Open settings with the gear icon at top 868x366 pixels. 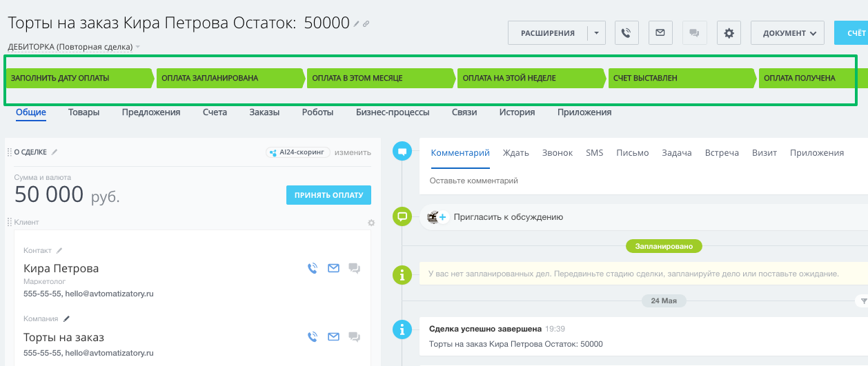[x=729, y=33]
